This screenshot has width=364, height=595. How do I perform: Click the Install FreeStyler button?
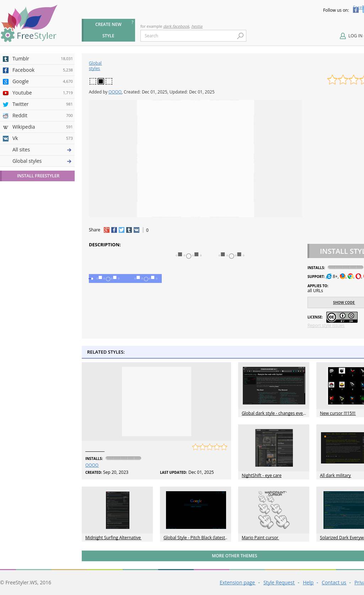coord(38,176)
